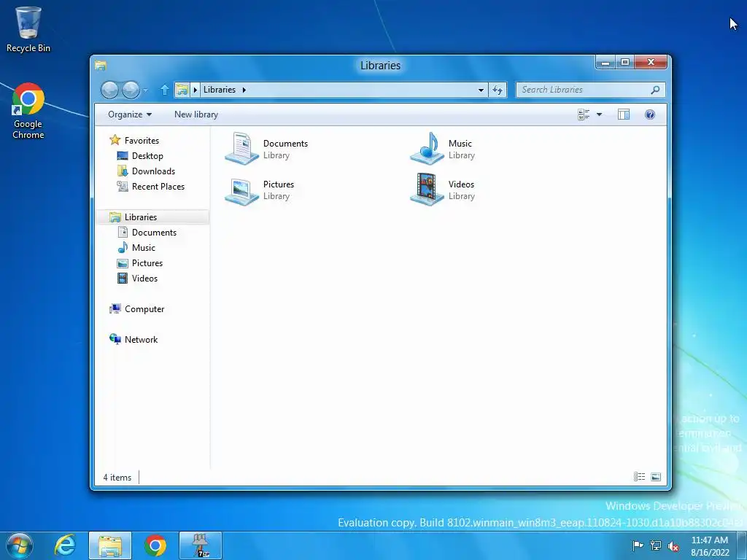747x560 pixels.
Task: Open Recent Places under Favorites
Action: pyautogui.click(x=158, y=186)
